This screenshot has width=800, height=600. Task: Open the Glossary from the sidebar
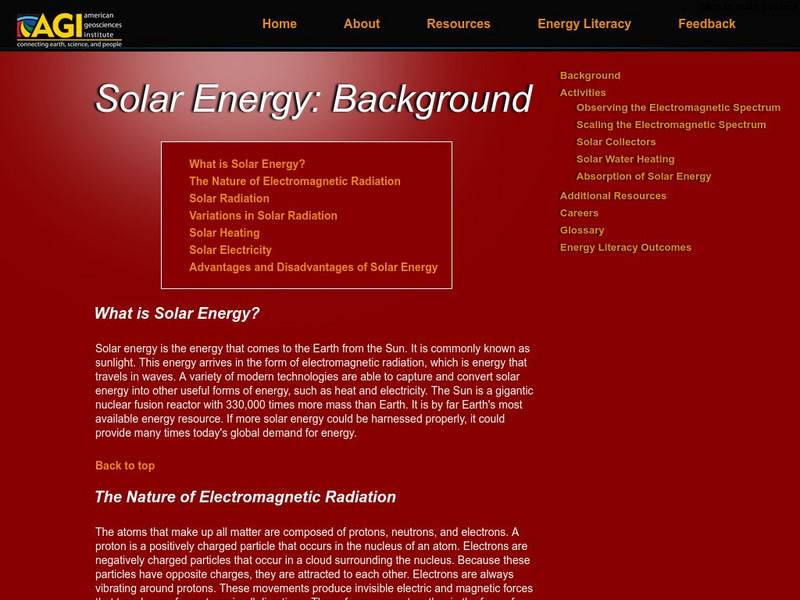pos(581,230)
